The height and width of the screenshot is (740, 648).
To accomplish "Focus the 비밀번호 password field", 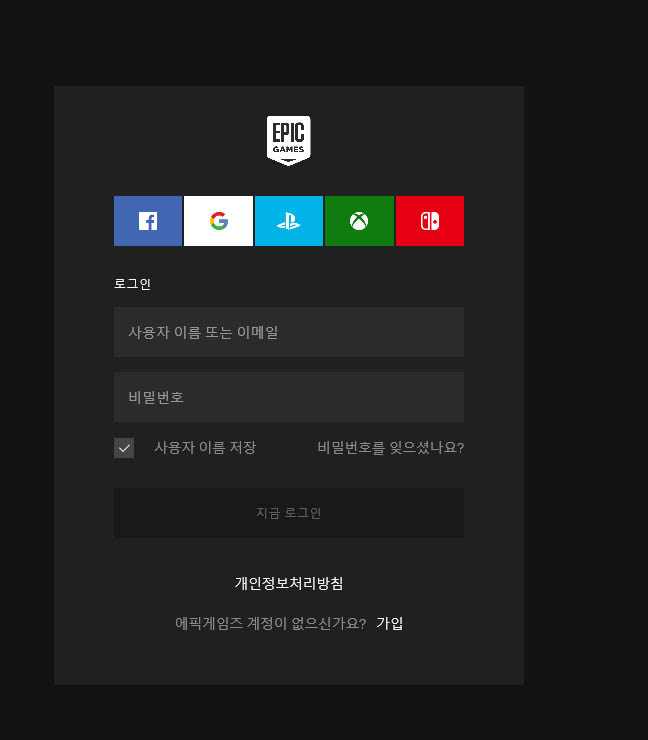I will coord(289,397).
